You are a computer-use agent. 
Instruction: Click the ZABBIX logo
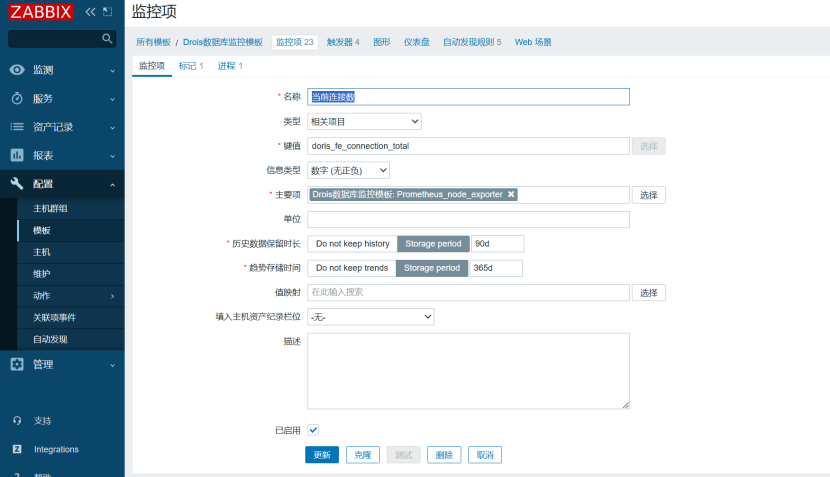point(41,12)
